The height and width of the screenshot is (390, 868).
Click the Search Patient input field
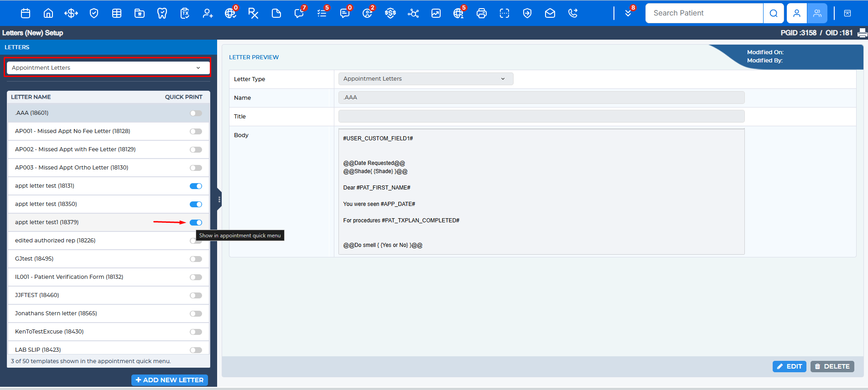point(704,13)
